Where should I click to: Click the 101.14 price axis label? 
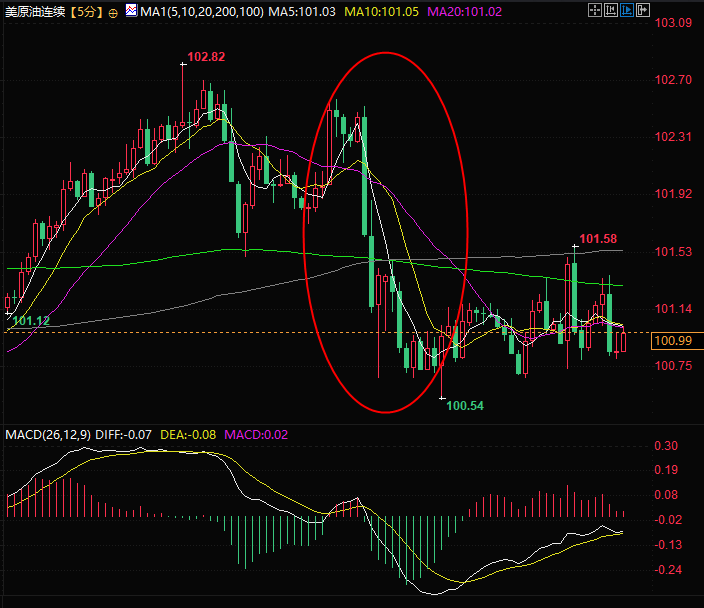[x=673, y=309]
